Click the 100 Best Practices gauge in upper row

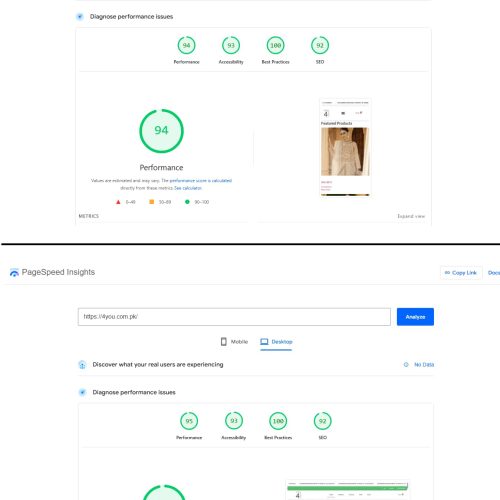coord(275,45)
